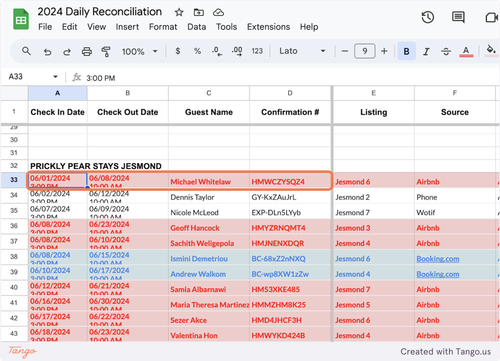This screenshot has width=500, height=361.
Task: Increase font size with plus
Action: (384, 51)
